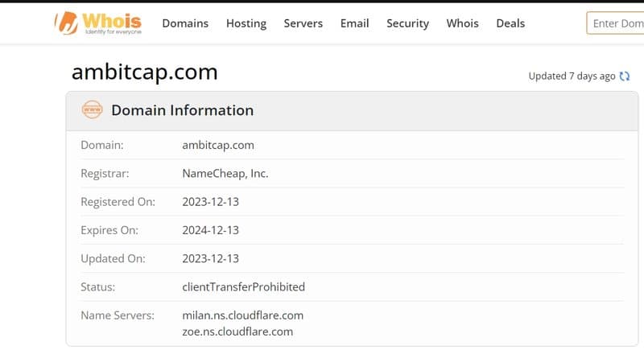Click the ambitcap.com page heading
The width and height of the screenshot is (644, 354).
[145, 72]
